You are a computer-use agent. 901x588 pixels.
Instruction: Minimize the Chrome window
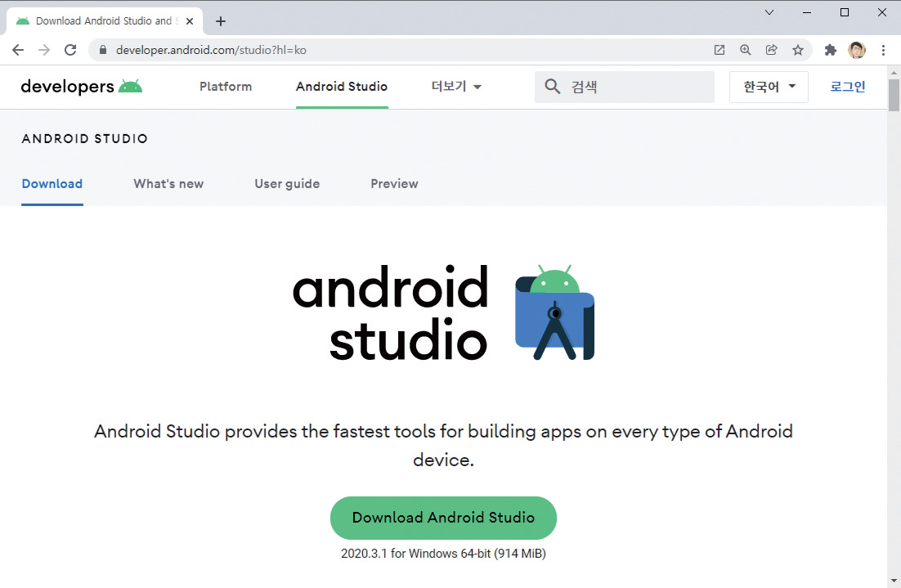click(x=807, y=12)
